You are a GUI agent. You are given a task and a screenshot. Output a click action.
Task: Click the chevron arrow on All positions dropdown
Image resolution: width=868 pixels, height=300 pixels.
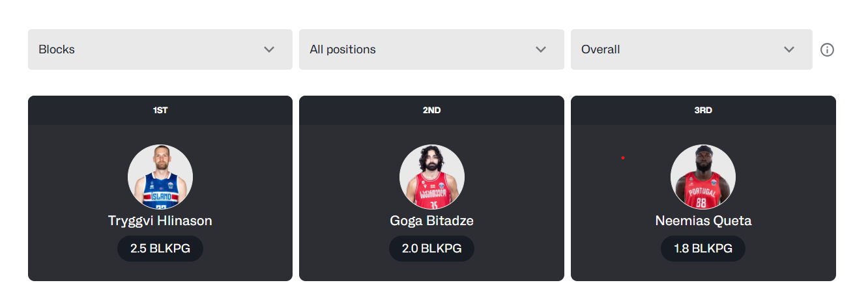coord(540,49)
